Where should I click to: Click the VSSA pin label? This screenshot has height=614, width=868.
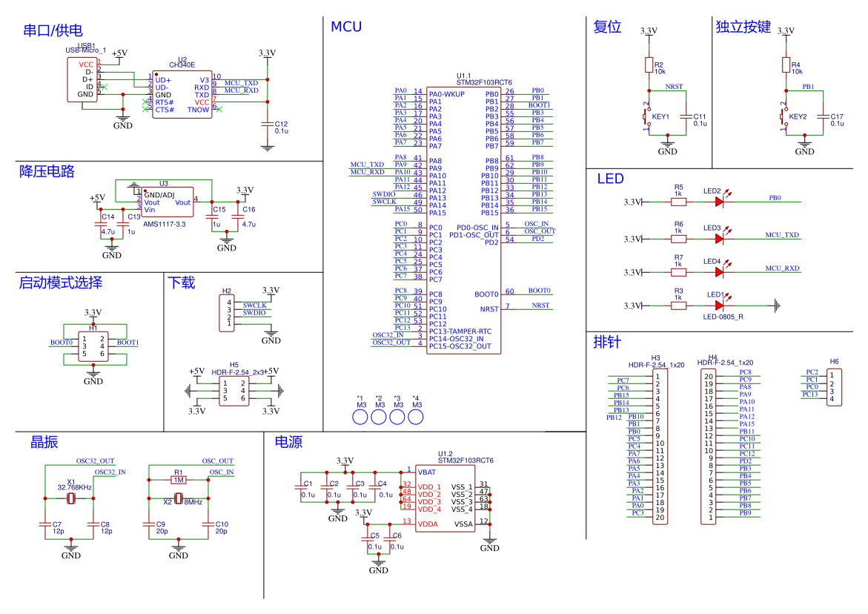tap(463, 524)
